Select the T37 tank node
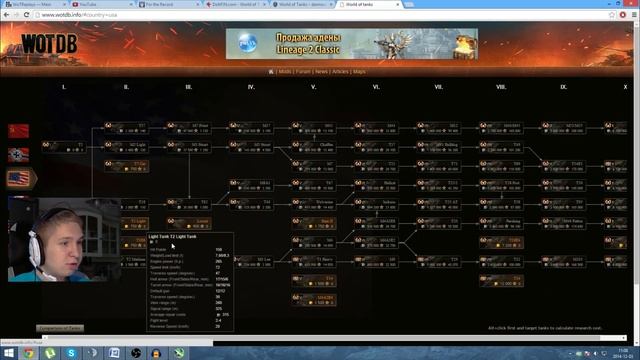The image size is (640, 360). [376, 147]
